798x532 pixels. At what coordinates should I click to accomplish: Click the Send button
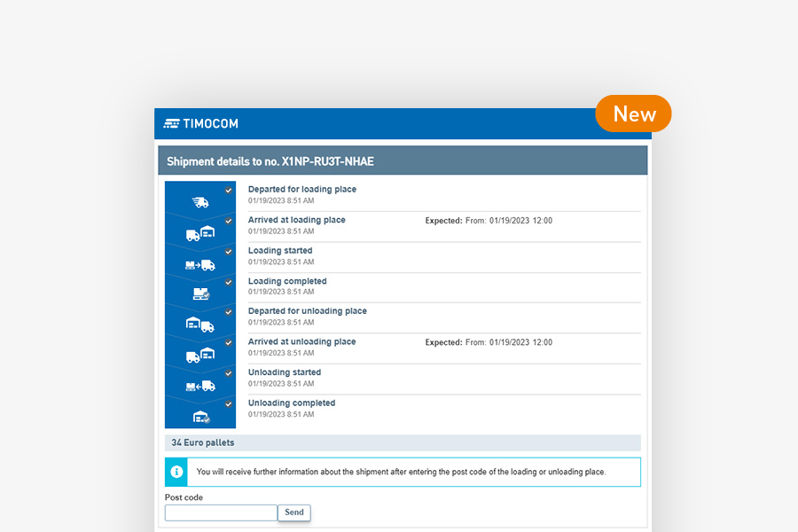coord(294,512)
